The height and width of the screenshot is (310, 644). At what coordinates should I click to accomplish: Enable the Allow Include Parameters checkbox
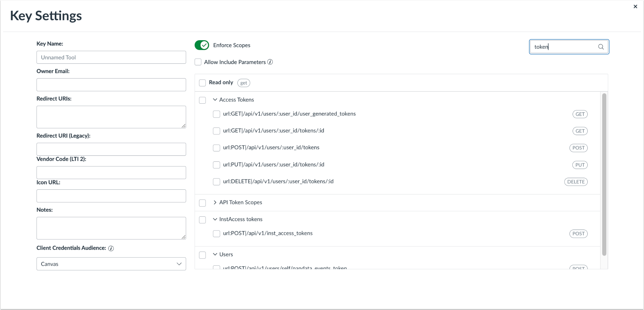[198, 62]
